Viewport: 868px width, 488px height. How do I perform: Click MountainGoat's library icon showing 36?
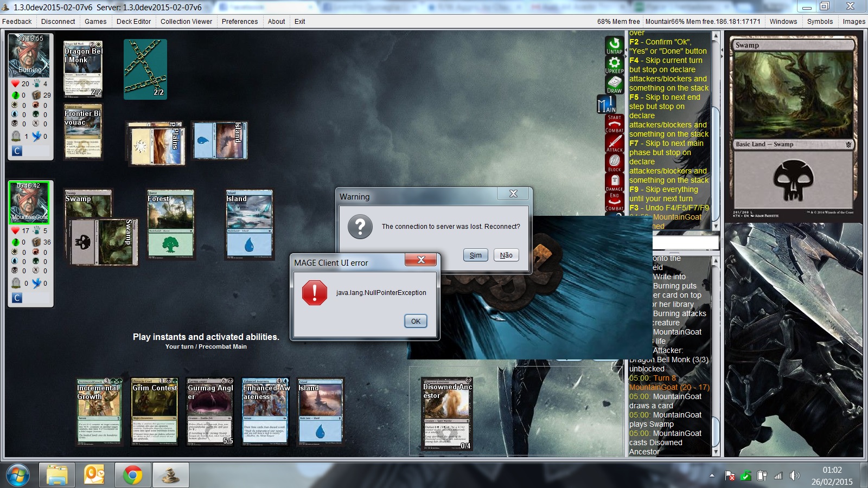[36, 242]
